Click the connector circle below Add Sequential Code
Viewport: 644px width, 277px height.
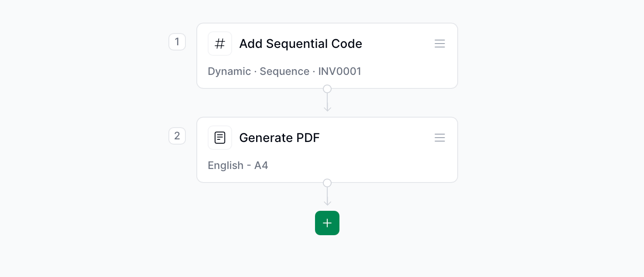tap(327, 88)
